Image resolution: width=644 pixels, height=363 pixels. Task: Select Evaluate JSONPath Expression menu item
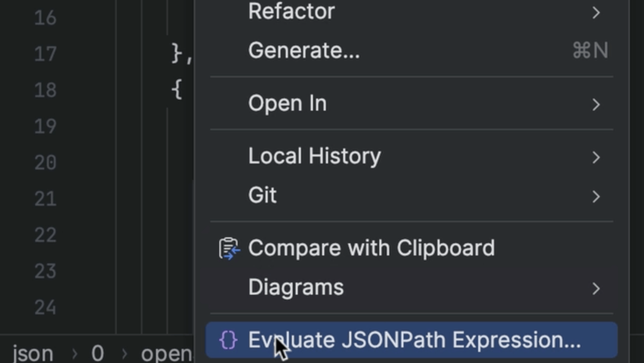click(x=413, y=340)
